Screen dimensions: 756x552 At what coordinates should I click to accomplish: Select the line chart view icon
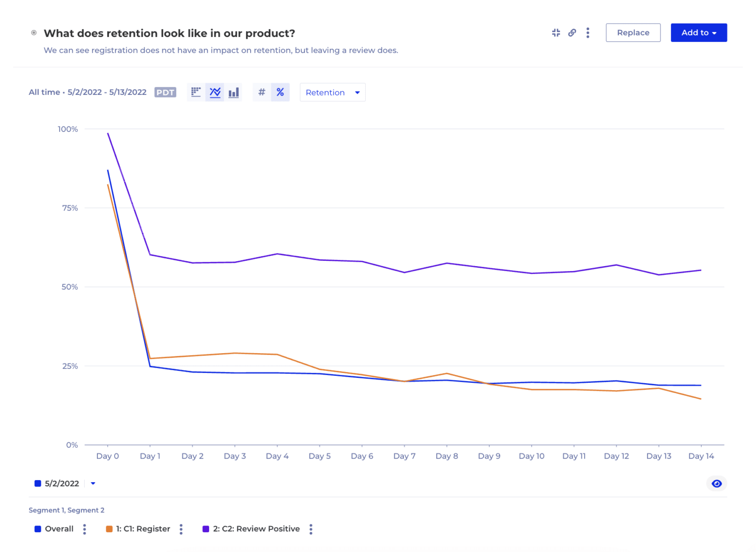coord(215,92)
